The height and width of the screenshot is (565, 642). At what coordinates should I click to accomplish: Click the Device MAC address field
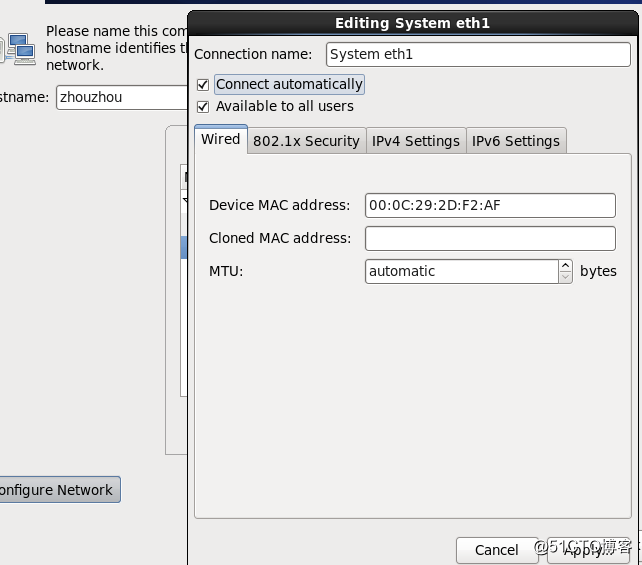pos(490,205)
